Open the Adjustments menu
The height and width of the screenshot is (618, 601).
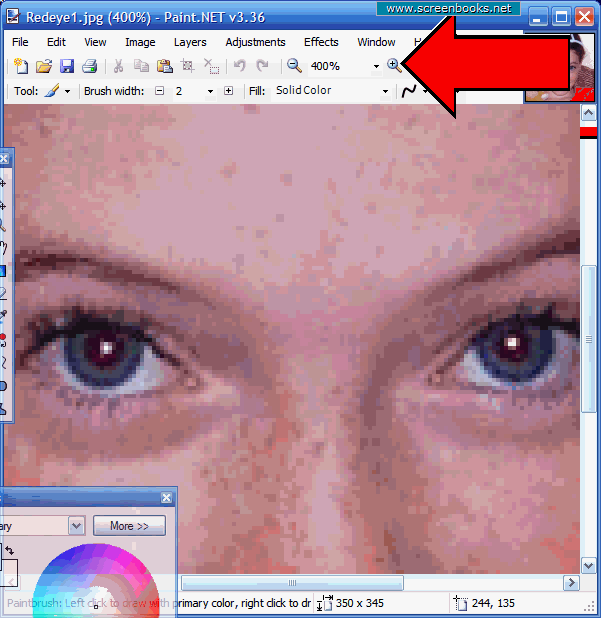click(x=255, y=42)
